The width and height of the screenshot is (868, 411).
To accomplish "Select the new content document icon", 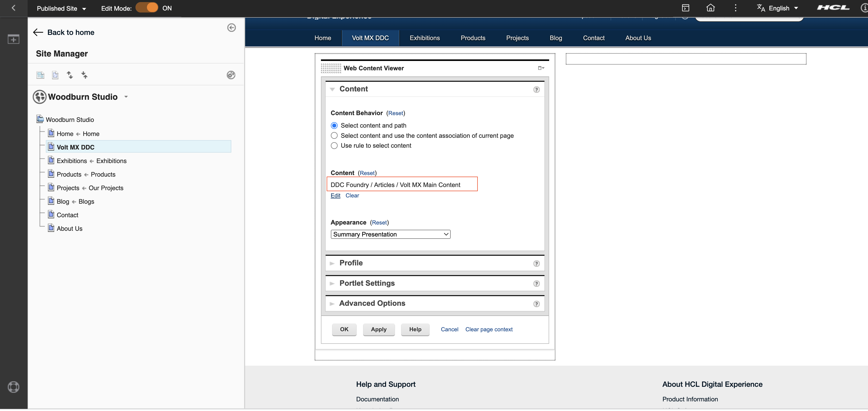I will 55,75.
